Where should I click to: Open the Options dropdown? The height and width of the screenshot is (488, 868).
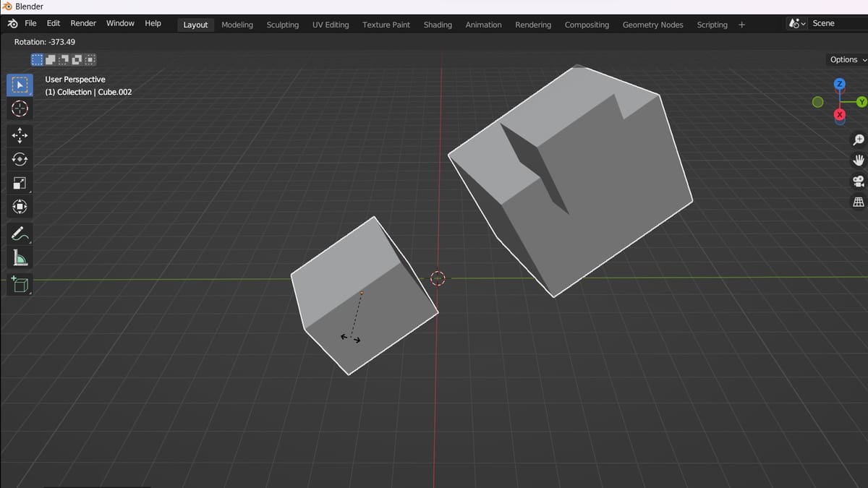(847, 60)
